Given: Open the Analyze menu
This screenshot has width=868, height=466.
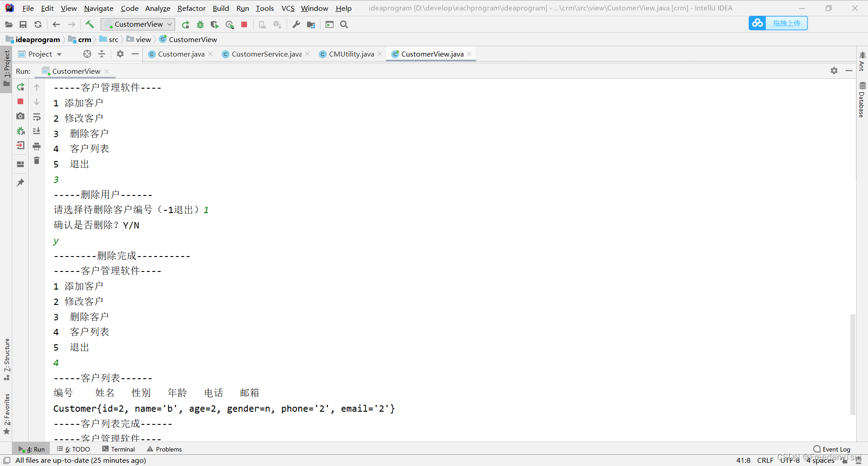Looking at the screenshot, I should tap(157, 8).
